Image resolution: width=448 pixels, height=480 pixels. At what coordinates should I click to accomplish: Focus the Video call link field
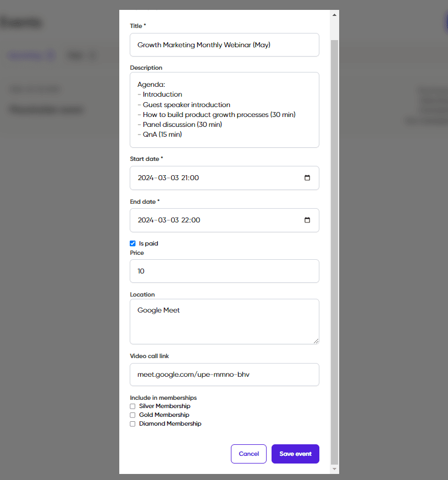pos(224,375)
